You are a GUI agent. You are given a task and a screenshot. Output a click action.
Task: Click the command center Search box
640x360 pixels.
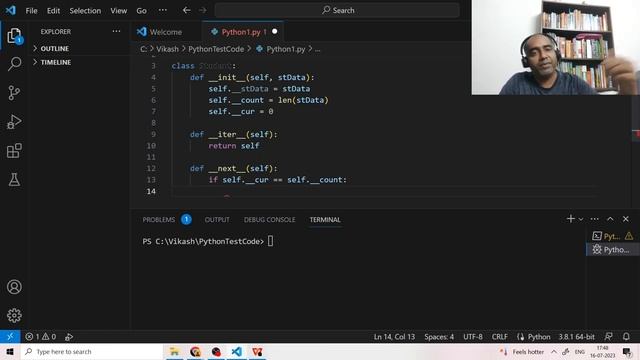[337, 10]
